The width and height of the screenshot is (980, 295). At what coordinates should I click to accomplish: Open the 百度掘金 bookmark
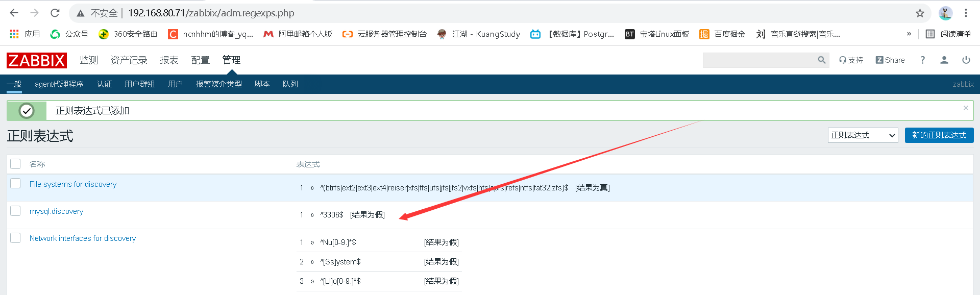click(722, 34)
